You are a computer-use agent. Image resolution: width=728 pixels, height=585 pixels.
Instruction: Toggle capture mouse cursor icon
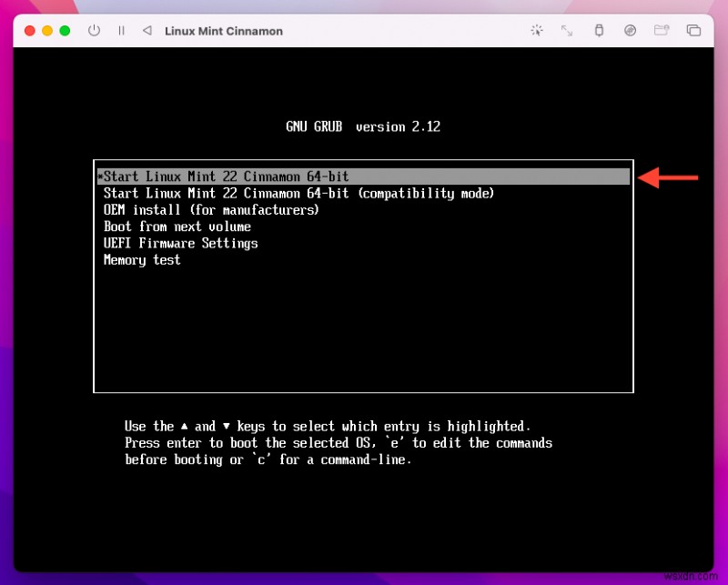537,31
